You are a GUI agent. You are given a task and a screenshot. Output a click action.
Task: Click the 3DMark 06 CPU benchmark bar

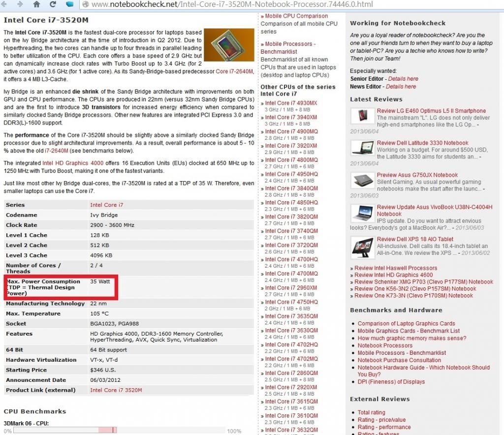click(119, 430)
